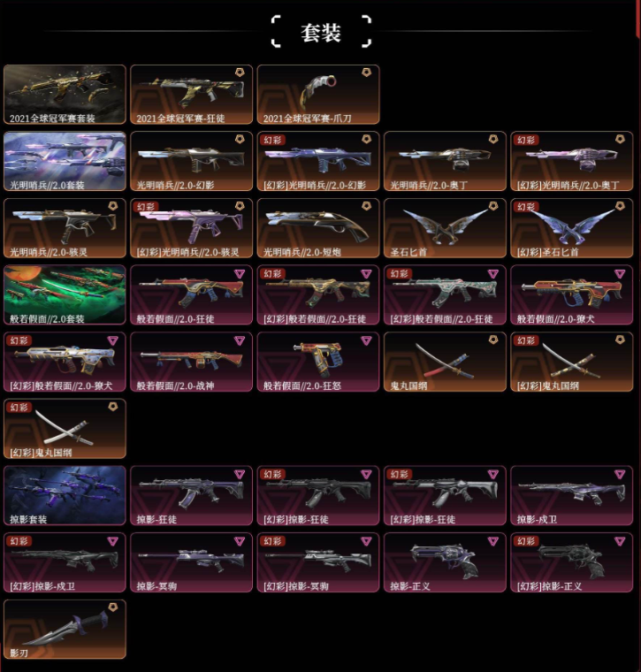Click the pink triangle badge on 掠影-戍卫
Image resolution: width=641 pixels, height=672 pixels.
pyautogui.click(x=620, y=474)
